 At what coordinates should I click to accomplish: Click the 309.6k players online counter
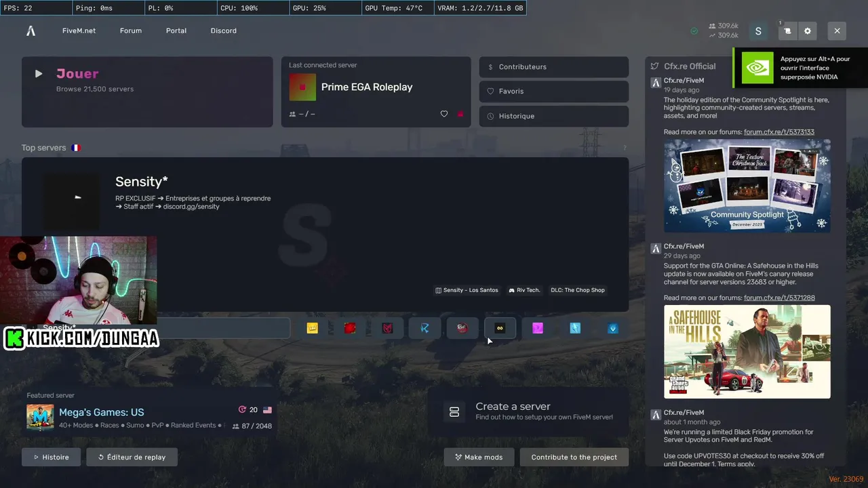tap(724, 26)
